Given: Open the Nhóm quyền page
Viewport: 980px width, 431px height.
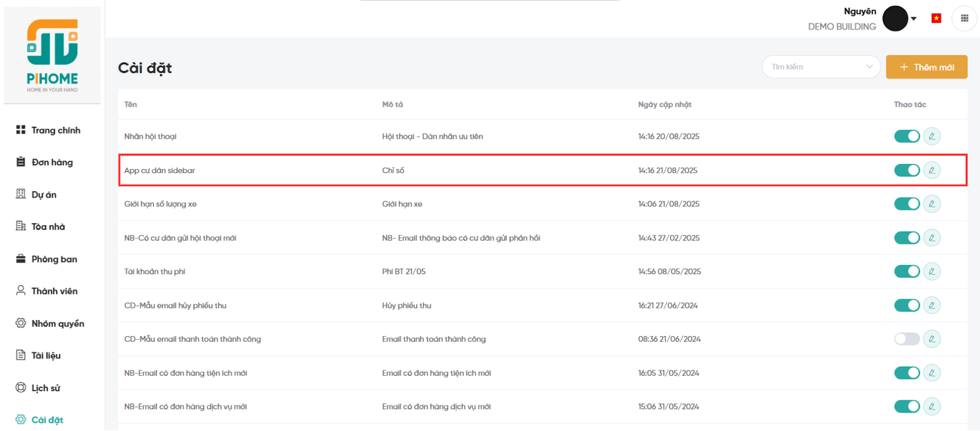Looking at the screenshot, I should coord(58,323).
